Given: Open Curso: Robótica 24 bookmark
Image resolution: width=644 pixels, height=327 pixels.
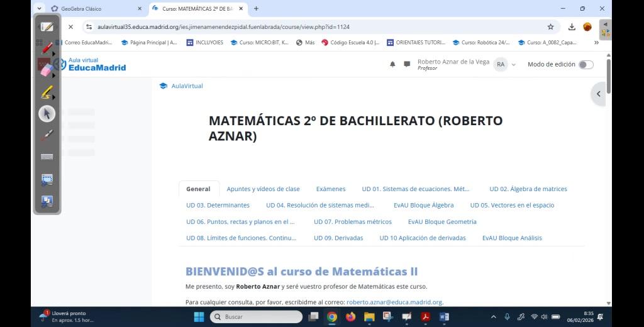Looking at the screenshot, I should [481, 42].
